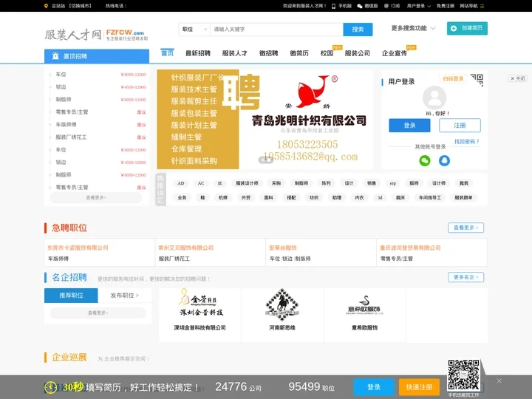Viewport: 532px width, 399px height.
Task: Click the location pin icon in top bar
Action: pyautogui.click(x=46, y=6)
